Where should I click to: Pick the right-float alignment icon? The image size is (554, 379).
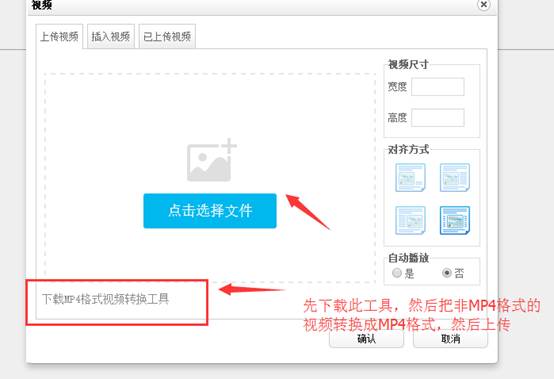(x=410, y=220)
